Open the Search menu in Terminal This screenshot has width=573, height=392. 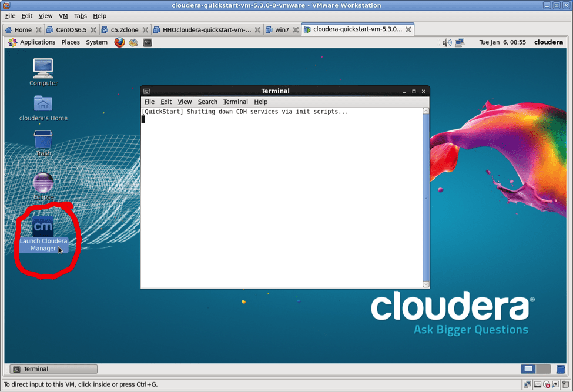pyautogui.click(x=207, y=102)
